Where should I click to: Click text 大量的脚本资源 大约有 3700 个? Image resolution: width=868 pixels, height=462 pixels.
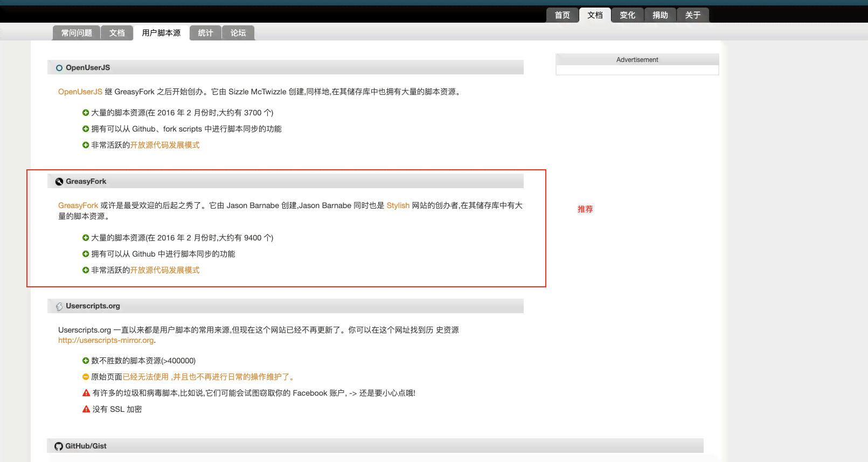tap(182, 113)
